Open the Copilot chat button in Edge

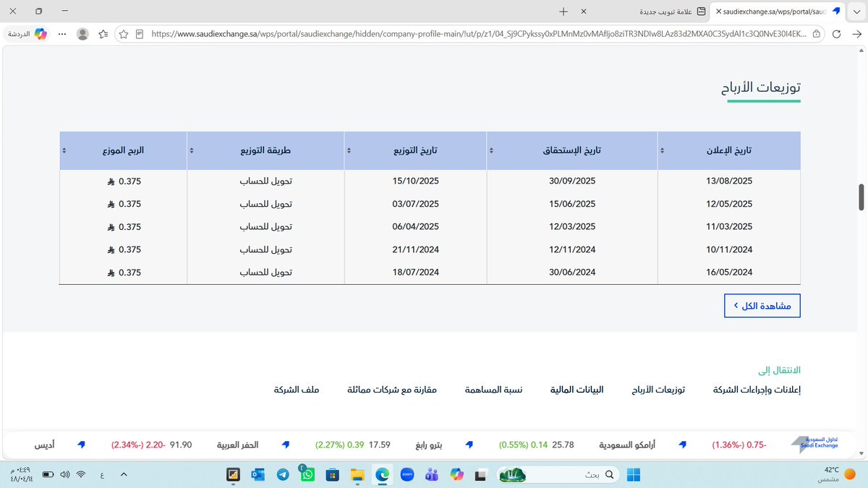click(x=27, y=33)
